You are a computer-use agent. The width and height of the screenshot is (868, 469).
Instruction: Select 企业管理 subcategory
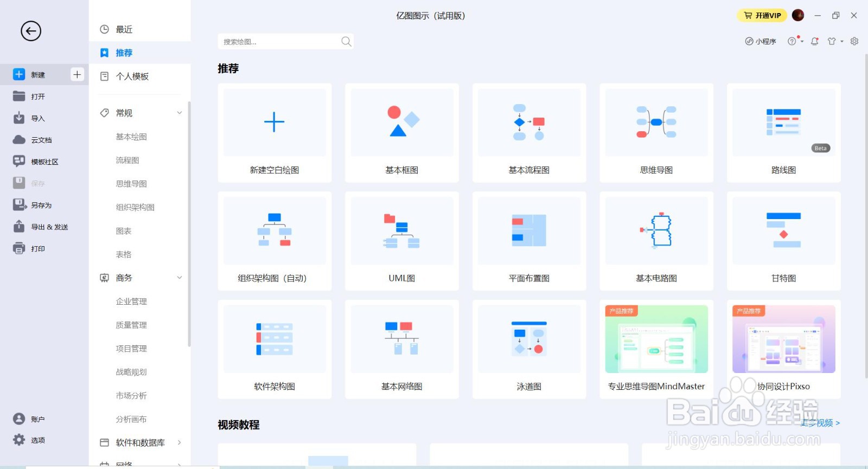click(x=131, y=301)
